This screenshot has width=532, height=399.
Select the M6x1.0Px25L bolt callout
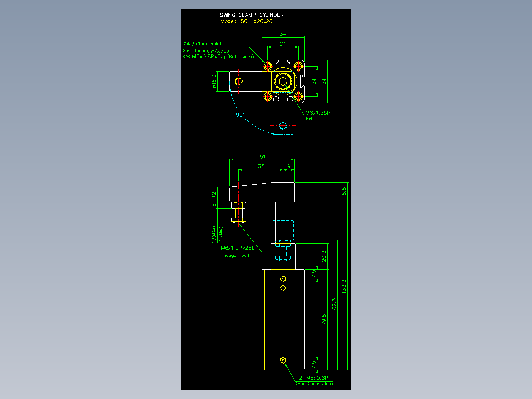(237, 248)
